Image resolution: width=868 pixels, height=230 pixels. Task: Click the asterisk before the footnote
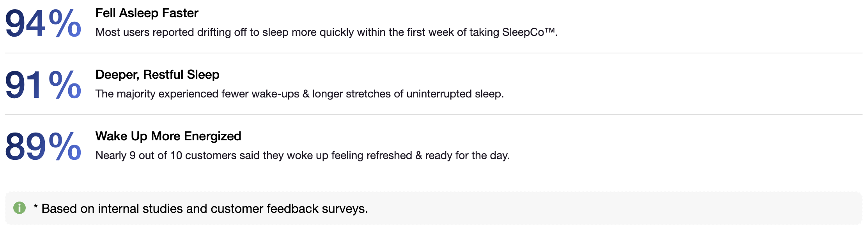pos(35,208)
